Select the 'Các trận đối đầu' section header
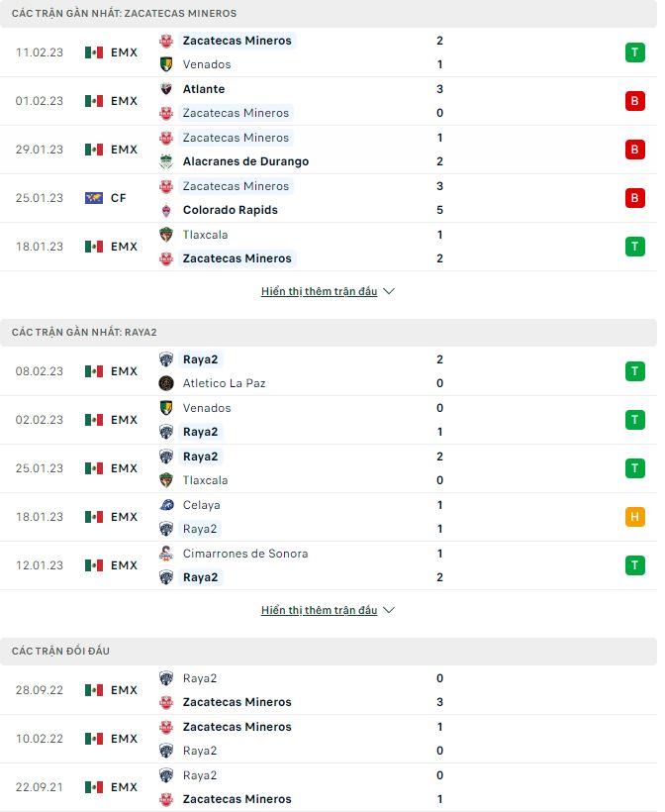 pyautogui.click(x=61, y=651)
